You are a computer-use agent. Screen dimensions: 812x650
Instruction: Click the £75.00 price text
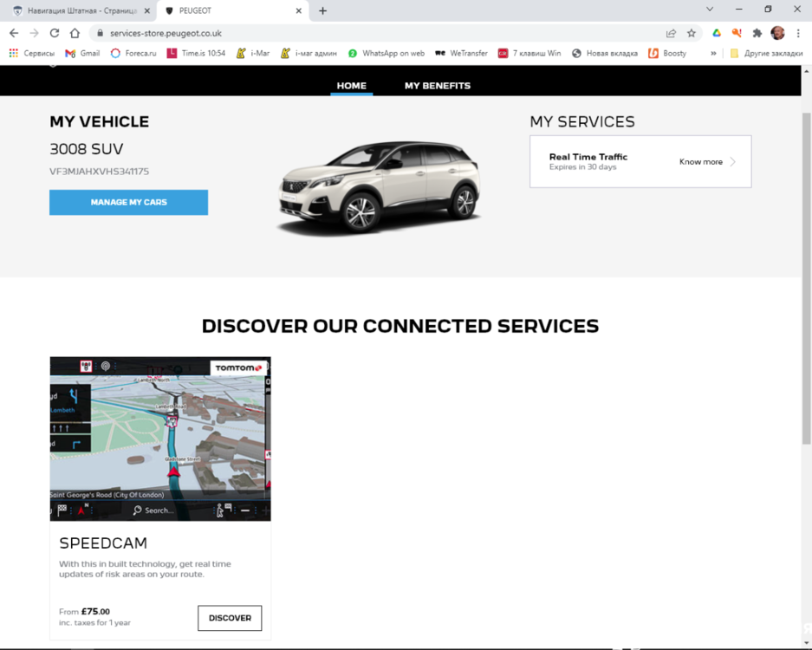tap(95, 612)
